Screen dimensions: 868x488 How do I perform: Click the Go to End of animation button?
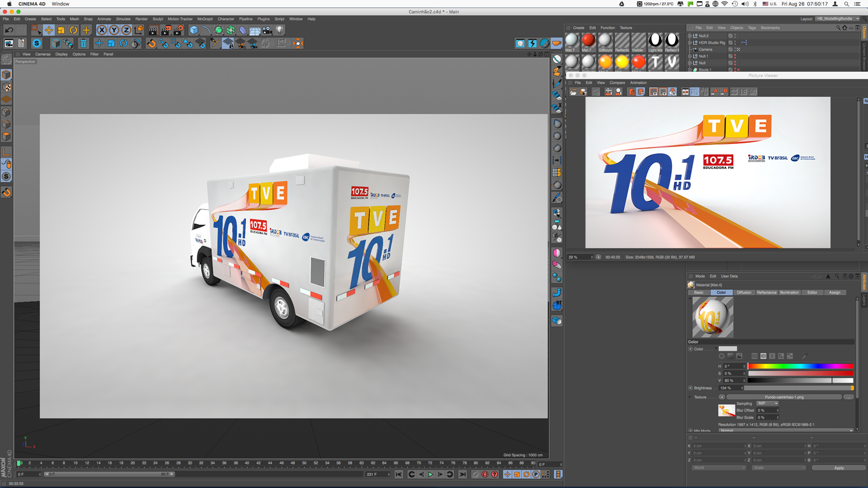[462, 475]
